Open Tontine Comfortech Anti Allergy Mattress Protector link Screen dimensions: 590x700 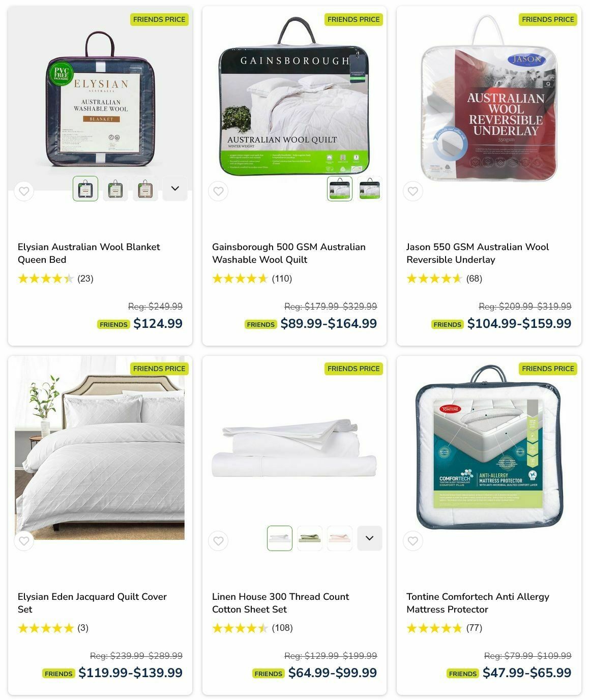[x=478, y=603]
